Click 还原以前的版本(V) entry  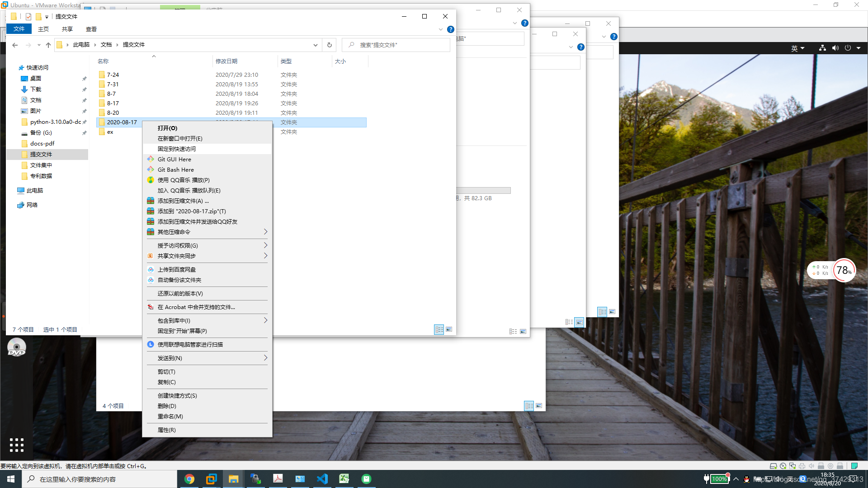pyautogui.click(x=180, y=293)
